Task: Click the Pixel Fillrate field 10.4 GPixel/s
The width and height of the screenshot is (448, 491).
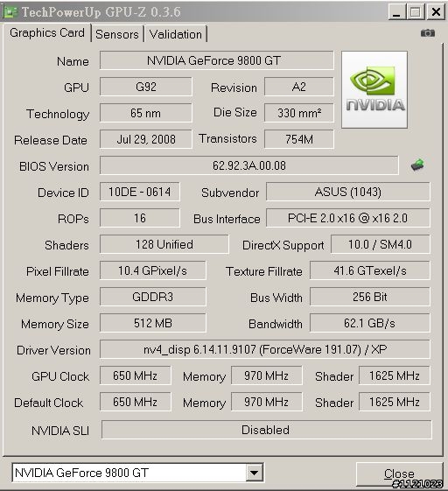Action: [153, 270]
